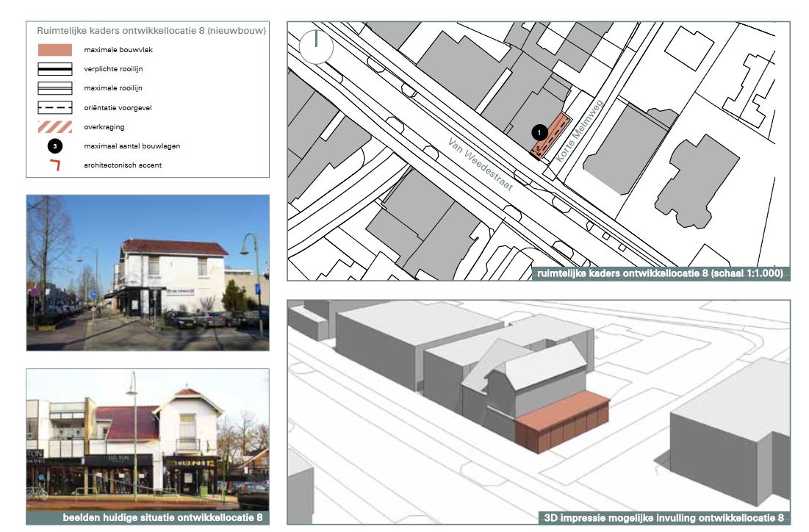The image size is (809, 532).
Task: Click the map caption with schaal 1:1.000
Action: pos(660,273)
